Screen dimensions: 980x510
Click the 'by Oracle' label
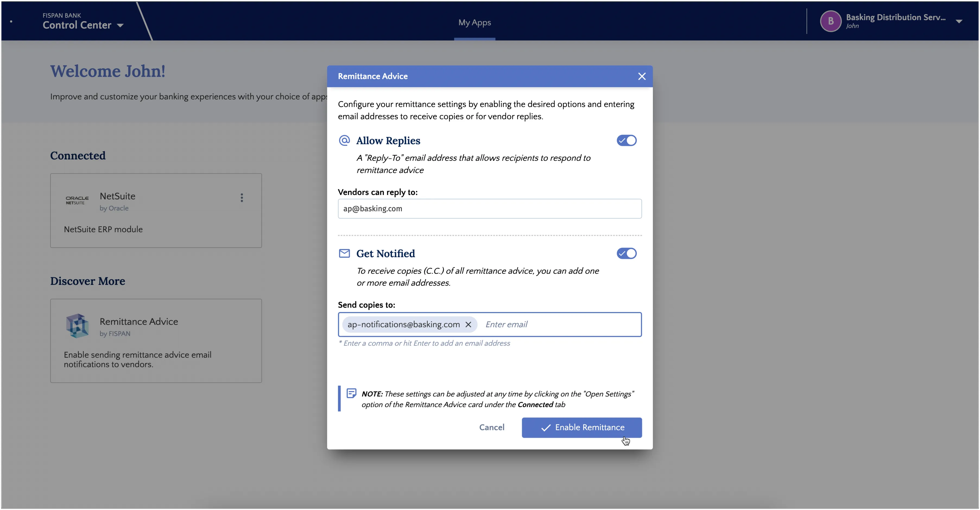pyautogui.click(x=114, y=208)
